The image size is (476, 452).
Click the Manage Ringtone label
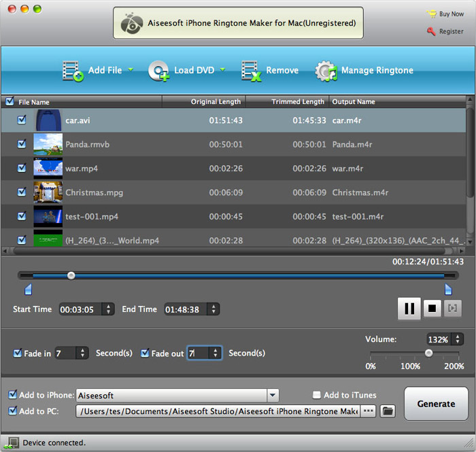point(377,71)
